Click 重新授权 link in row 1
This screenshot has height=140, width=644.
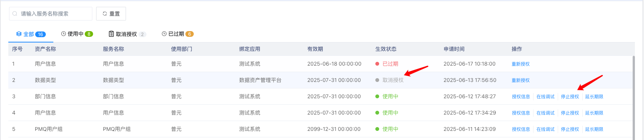pyautogui.click(x=521, y=64)
